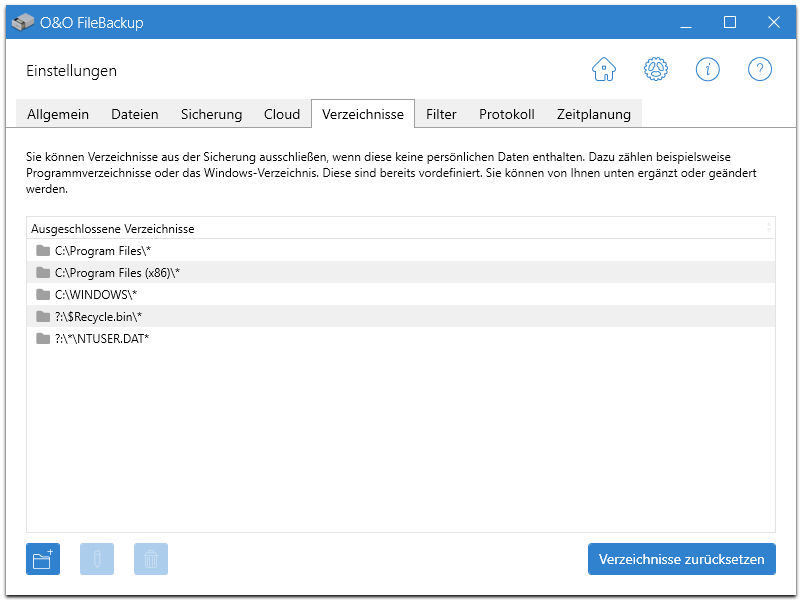
Task: Switch to the Filter tab
Action: click(441, 114)
